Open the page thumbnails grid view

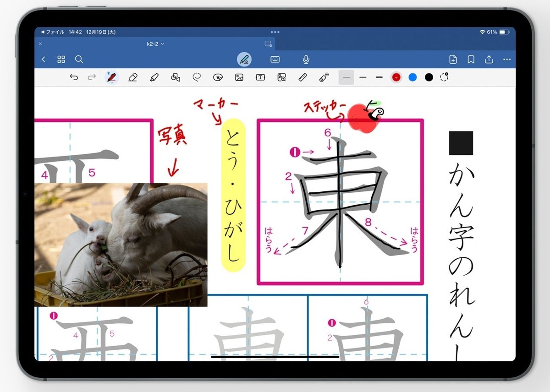click(x=61, y=60)
